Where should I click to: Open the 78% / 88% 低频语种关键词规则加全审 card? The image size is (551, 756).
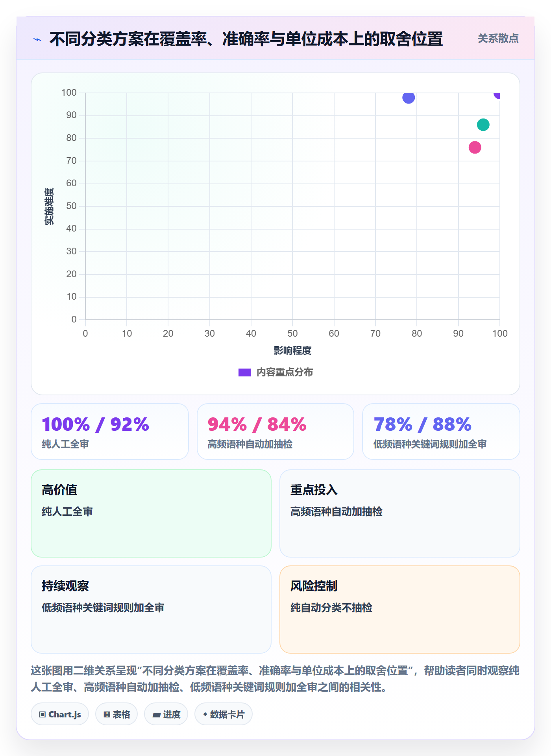pyautogui.click(x=441, y=432)
